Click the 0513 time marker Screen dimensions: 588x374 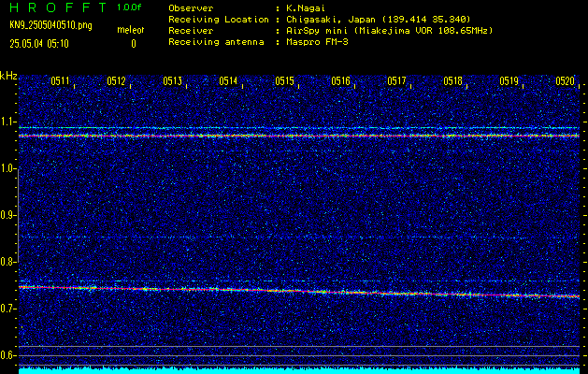pos(173,81)
